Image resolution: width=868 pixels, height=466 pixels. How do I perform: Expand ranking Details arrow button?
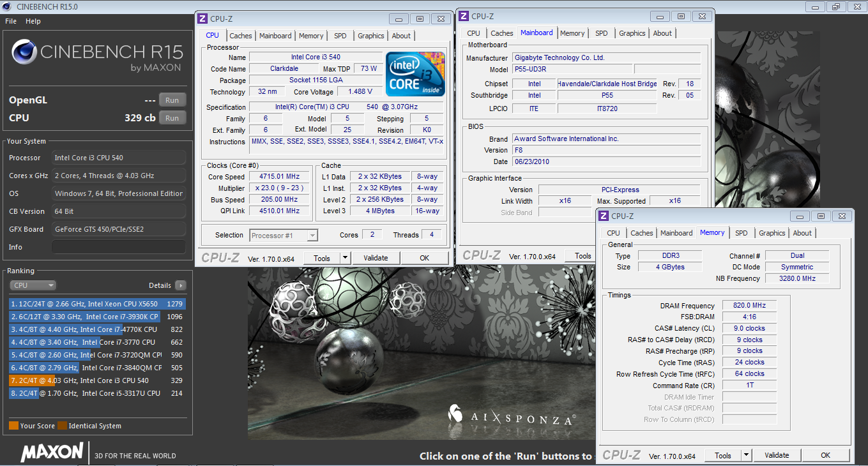[x=181, y=285]
